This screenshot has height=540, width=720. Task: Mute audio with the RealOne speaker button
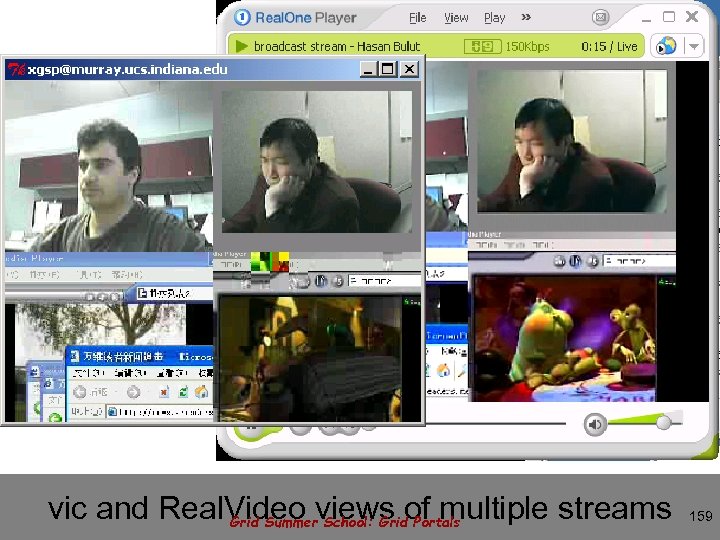pyautogui.click(x=595, y=424)
